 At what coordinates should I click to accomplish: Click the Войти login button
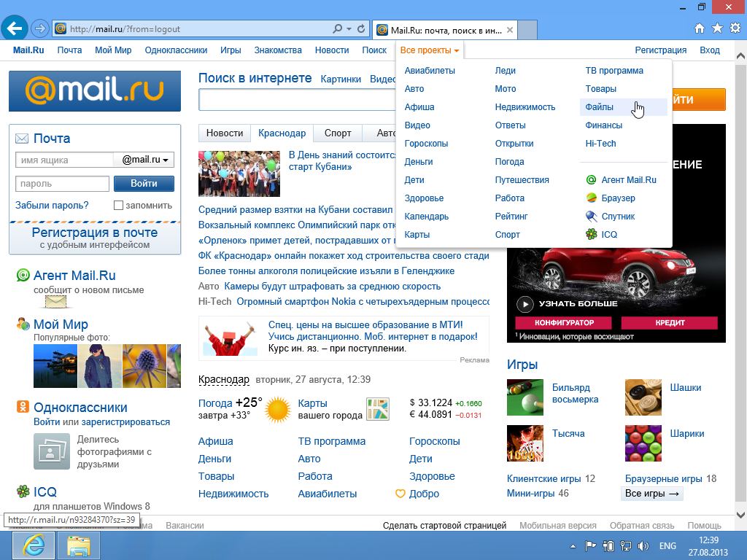[x=144, y=183]
